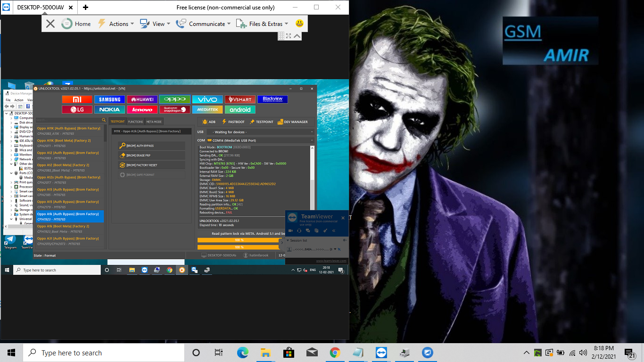Click the TESTPOINT pin button in top toolbar
Screen dimensions: 644x362
click(x=261, y=122)
